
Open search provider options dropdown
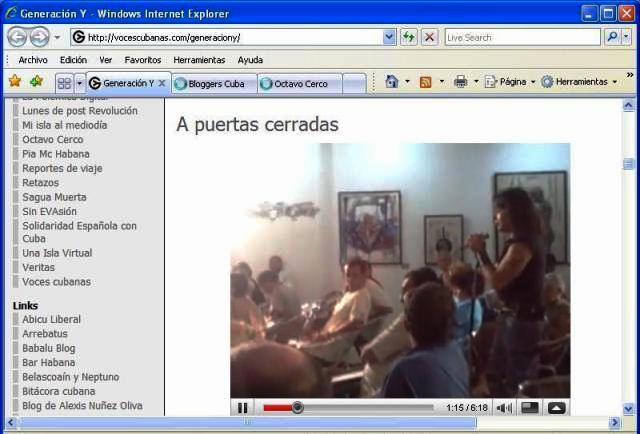pyautogui.click(x=626, y=38)
